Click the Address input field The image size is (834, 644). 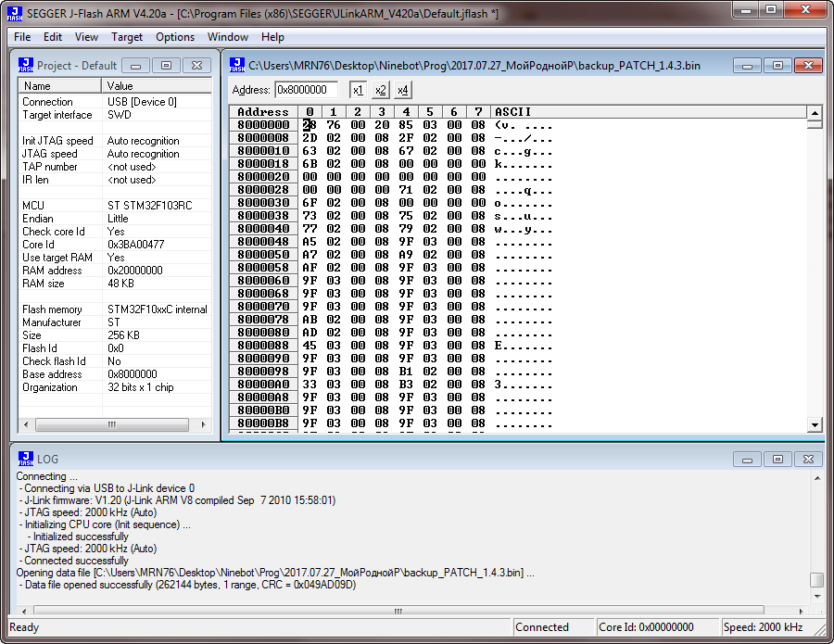(307, 90)
